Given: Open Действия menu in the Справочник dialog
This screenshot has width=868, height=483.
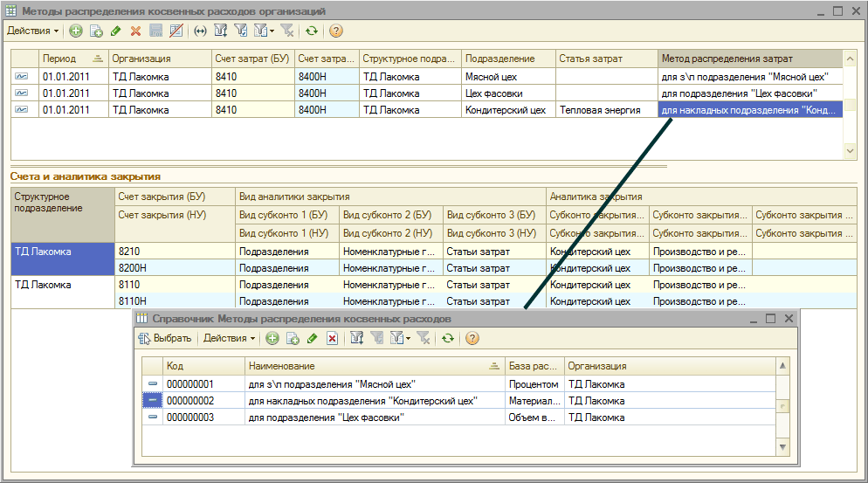Looking at the screenshot, I should click(229, 338).
